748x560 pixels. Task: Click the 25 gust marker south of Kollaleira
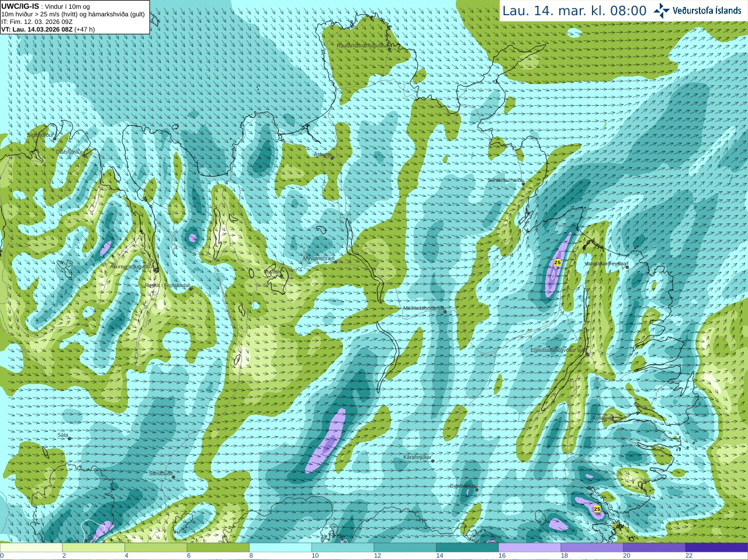click(597, 510)
